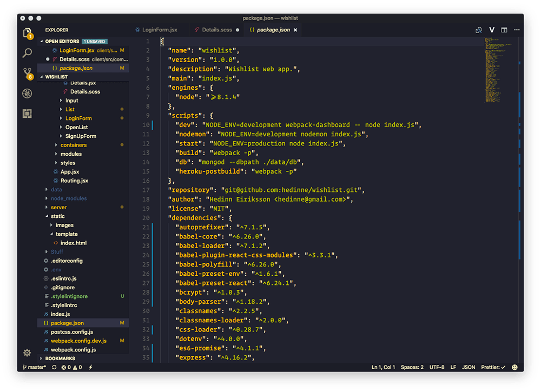Open the More Actions ellipsis menu
This screenshot has height=392, width=541.
tap(517, 30)
